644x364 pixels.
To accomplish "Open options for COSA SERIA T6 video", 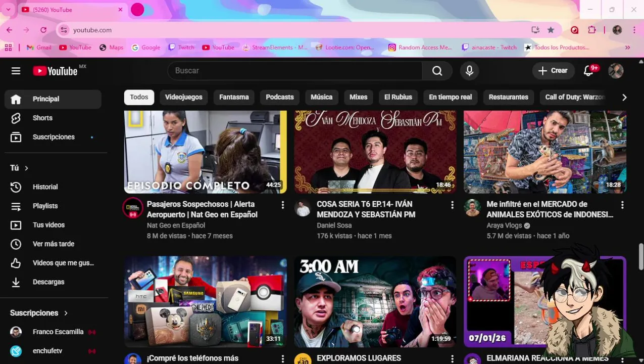I will [x=453, y=205].
